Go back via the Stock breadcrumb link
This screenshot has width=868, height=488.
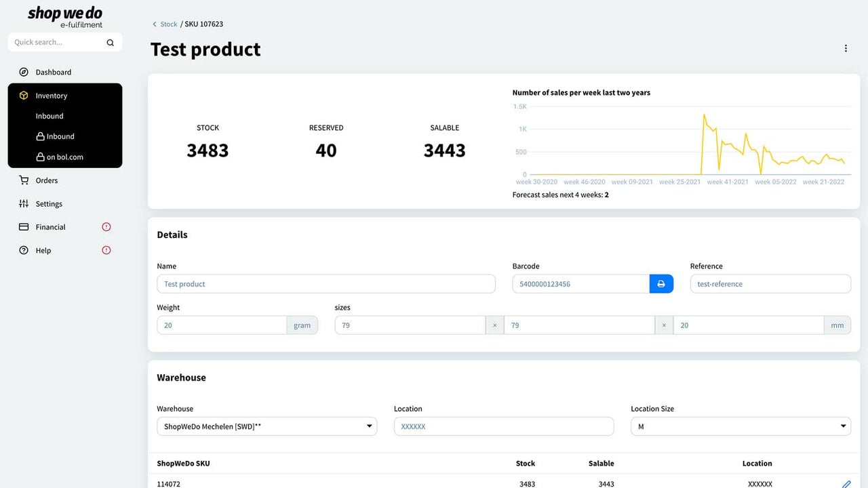click(x=168, y=24)
